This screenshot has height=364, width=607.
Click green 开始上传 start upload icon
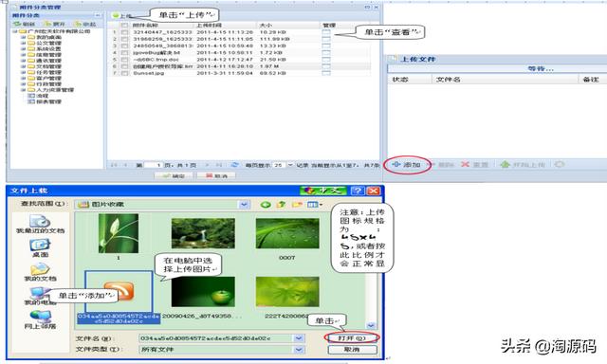click(x=505, y=164)
